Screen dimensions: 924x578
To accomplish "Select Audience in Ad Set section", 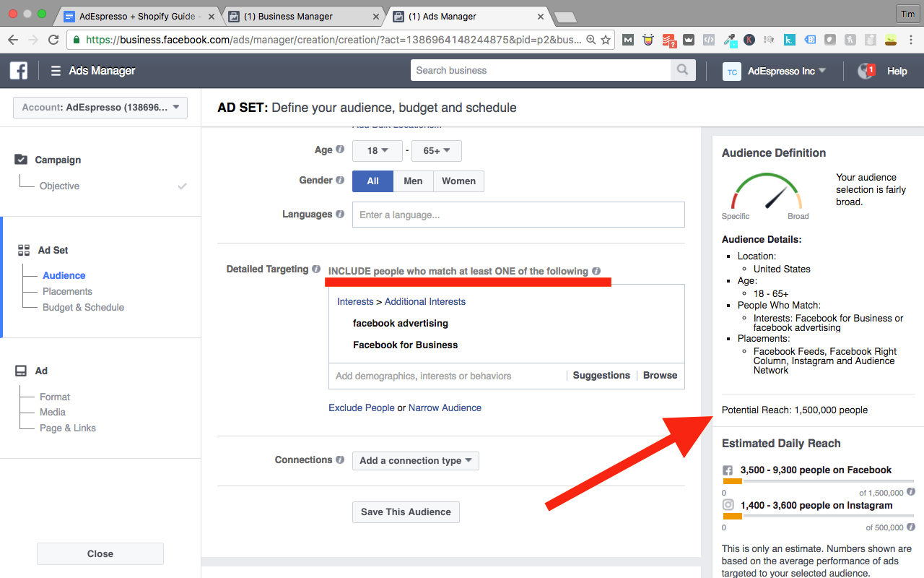I will pyautogui.click(x=64, y=275).
